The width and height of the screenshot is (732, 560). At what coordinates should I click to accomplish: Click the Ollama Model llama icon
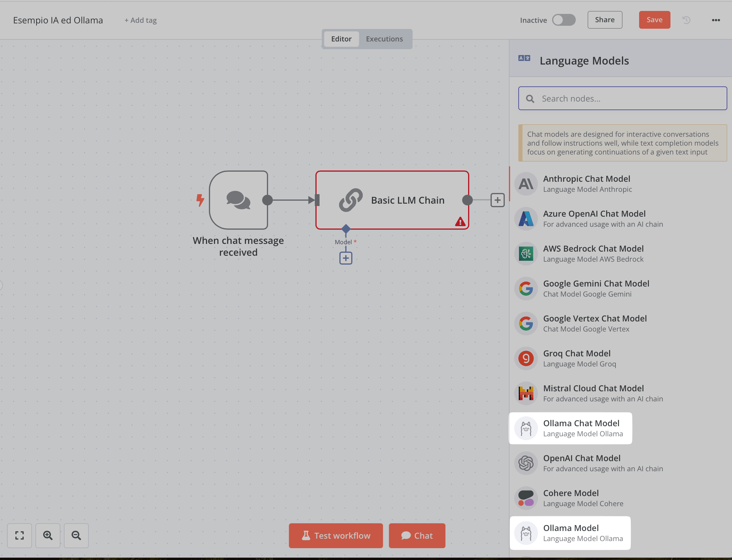pyautogui.click(x=526, y=533)
